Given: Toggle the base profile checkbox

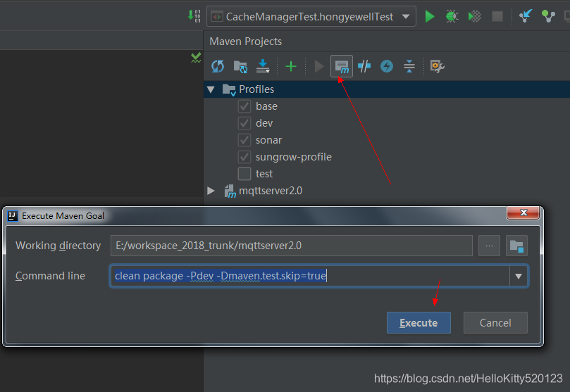Looking at the screenshot, I should (x=244, y=106).
